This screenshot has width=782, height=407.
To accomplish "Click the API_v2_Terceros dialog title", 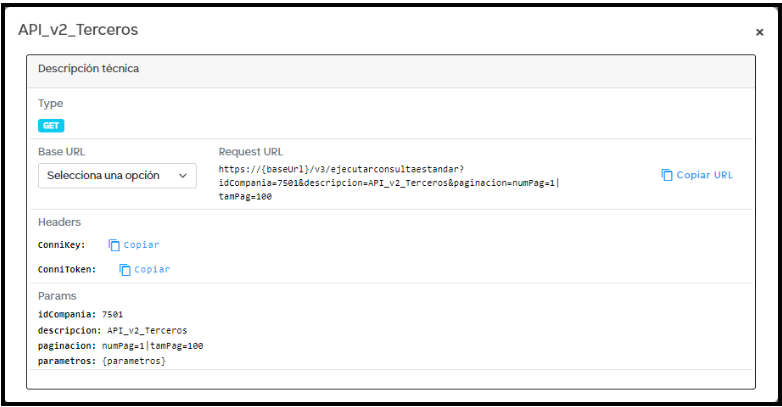I will pyautogui.click(x=78, y=30).
